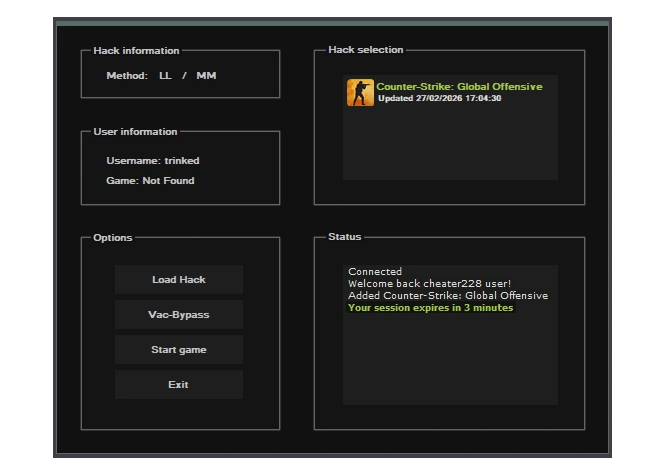Click the Start game button
The width and height of the screenshot is (664, 475).
(179, 350)
